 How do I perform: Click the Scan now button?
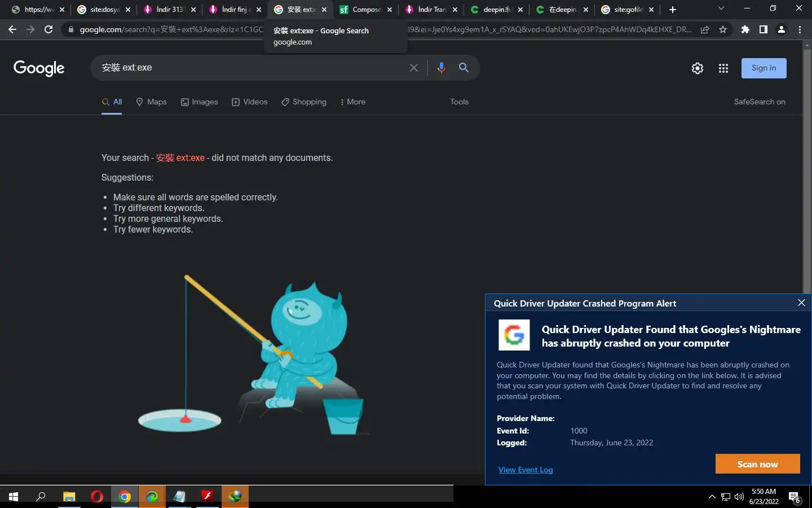click(757, 464)
